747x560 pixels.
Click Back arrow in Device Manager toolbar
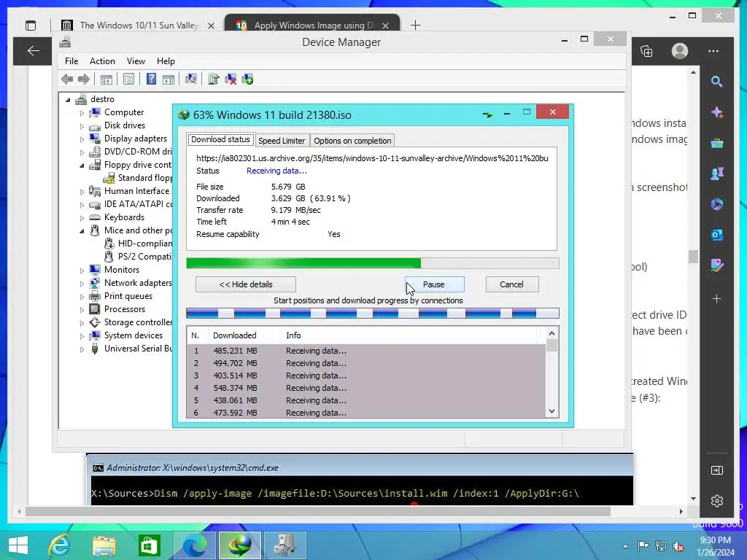pos(67,79)
